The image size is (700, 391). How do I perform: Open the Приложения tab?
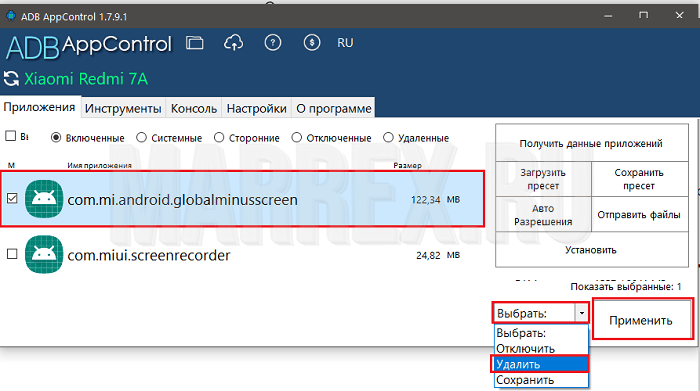pos(40,108)
